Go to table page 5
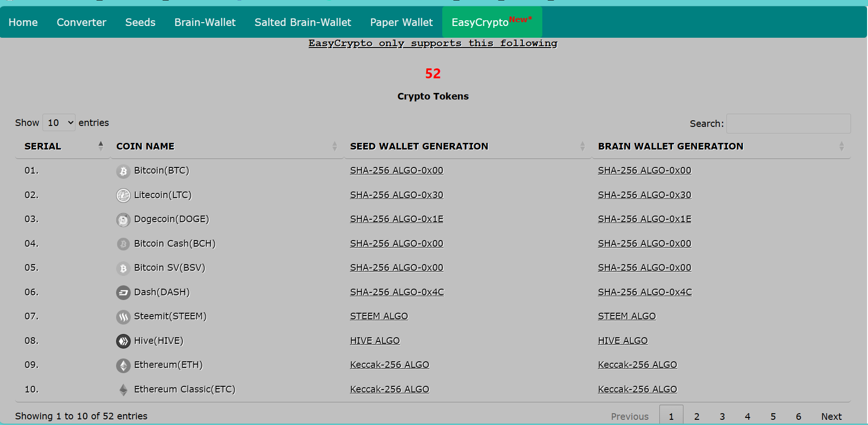This screenshot has height=425, width=868. tap(773, 417)
